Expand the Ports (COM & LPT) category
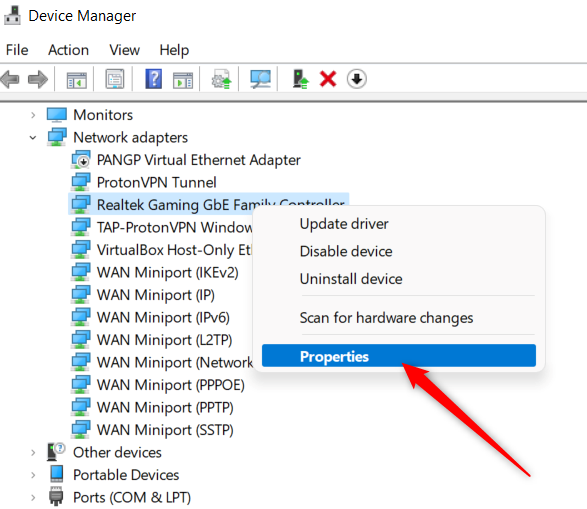This screenshot has width=587, height=509. (x=33, y=498)
